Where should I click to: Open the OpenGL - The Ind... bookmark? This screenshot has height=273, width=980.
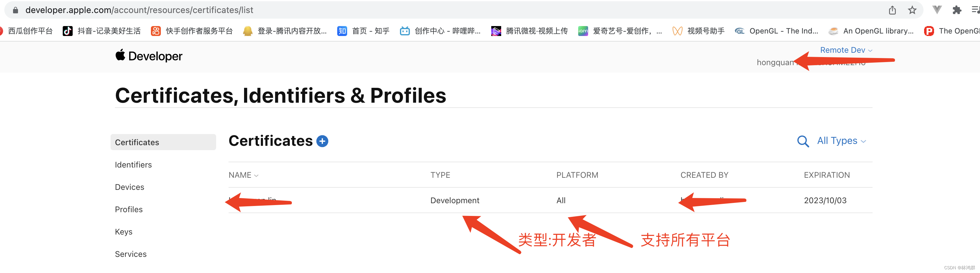777,31
